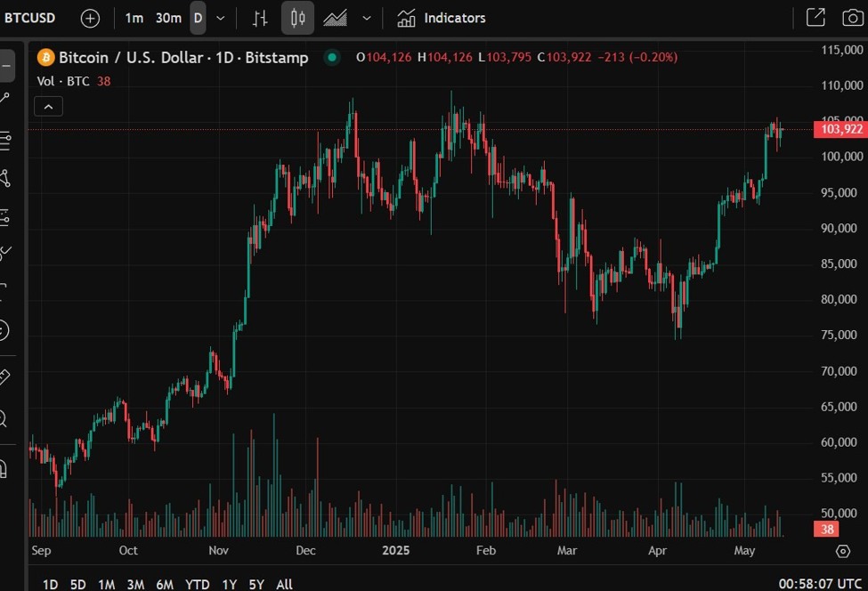Image resolution: width=868 pixels, height=591 pixels.
Task: Open the timeframe interval dropdown
Action: coord(218,18)
